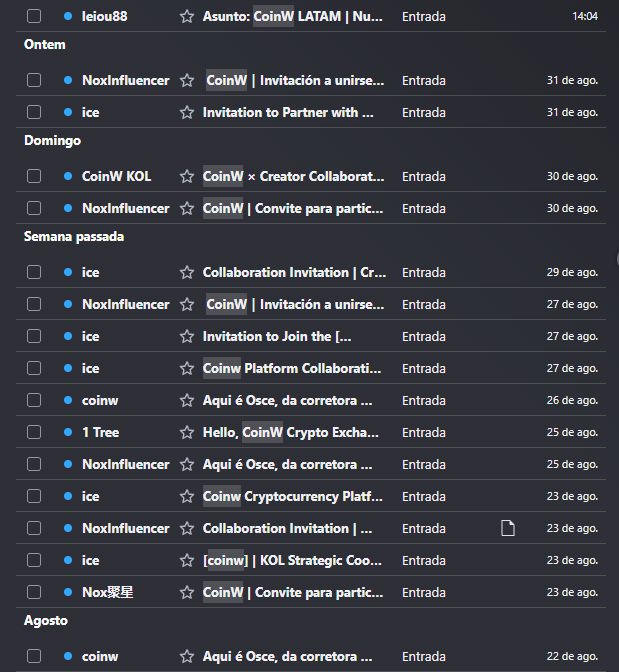Click sender name CoinW KOL
This screenshot has width=619, height=672.
coord(116,176)
